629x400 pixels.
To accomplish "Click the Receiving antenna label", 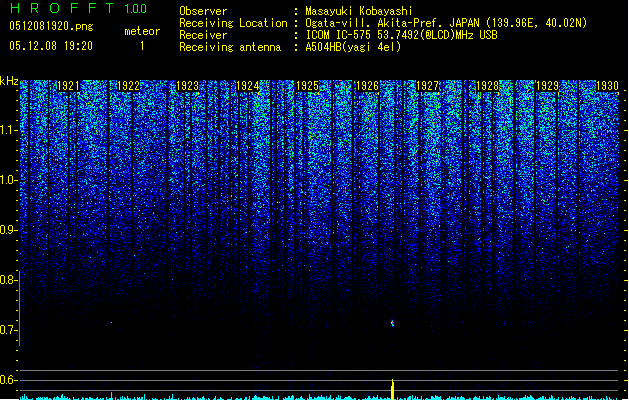I will pos(230,47).
